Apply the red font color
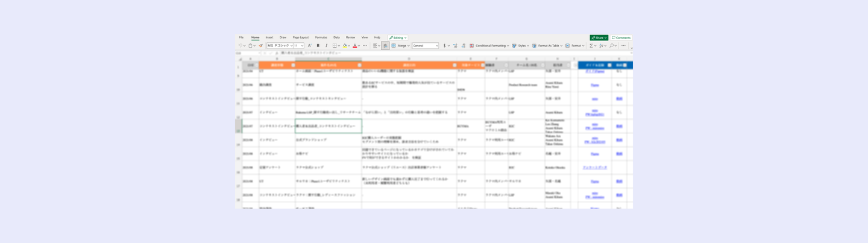This screenshot has height=243, width=868. coord(354,46)
